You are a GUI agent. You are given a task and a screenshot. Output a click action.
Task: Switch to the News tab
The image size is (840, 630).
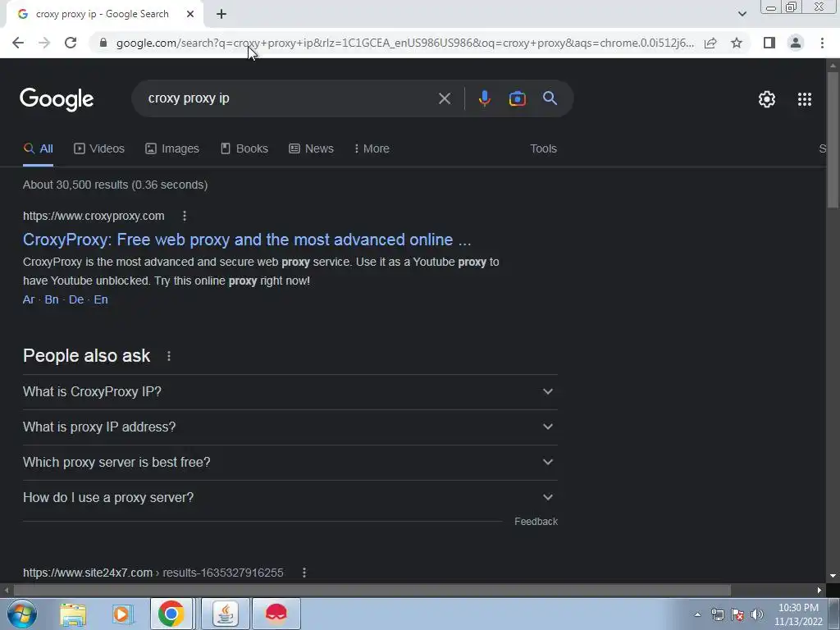click(311, 148)
